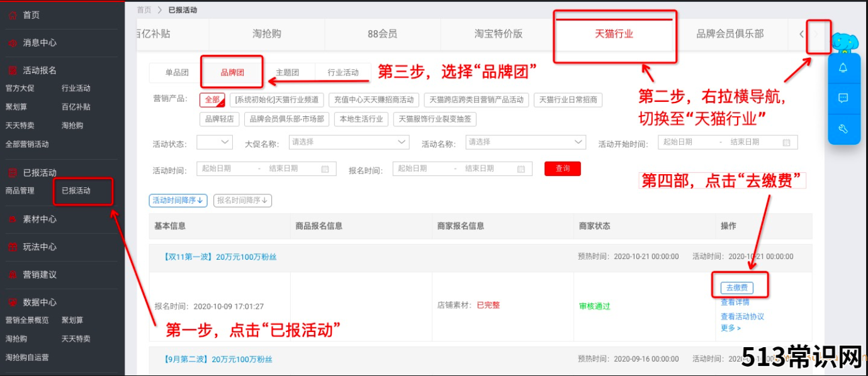Filter by [系统初始化]天猫行业频道
Viewport: 868px width, 376px height.
tap(277, 99)
